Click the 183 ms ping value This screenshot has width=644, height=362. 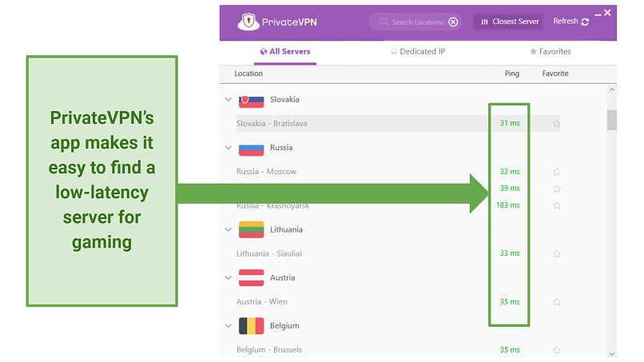508,205
